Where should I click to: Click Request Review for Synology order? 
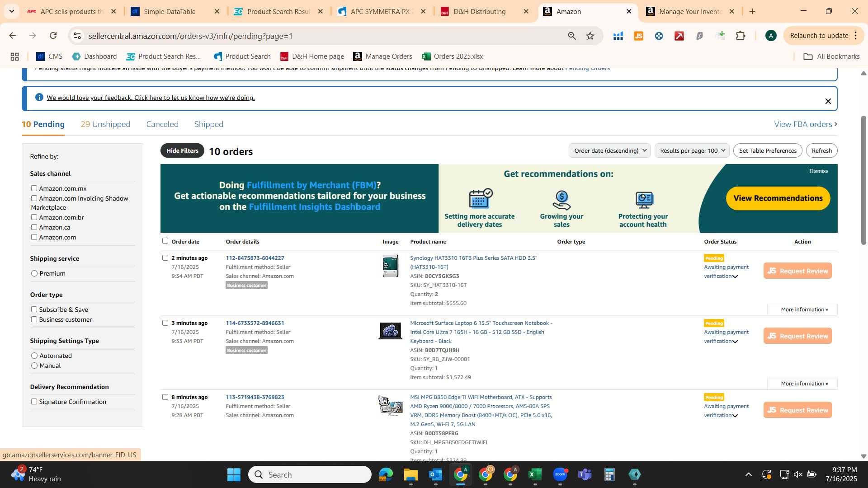coord(797,271)
